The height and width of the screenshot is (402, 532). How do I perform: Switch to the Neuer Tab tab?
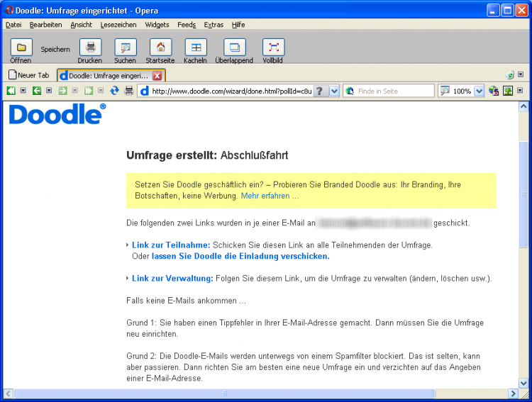(30, 75)
